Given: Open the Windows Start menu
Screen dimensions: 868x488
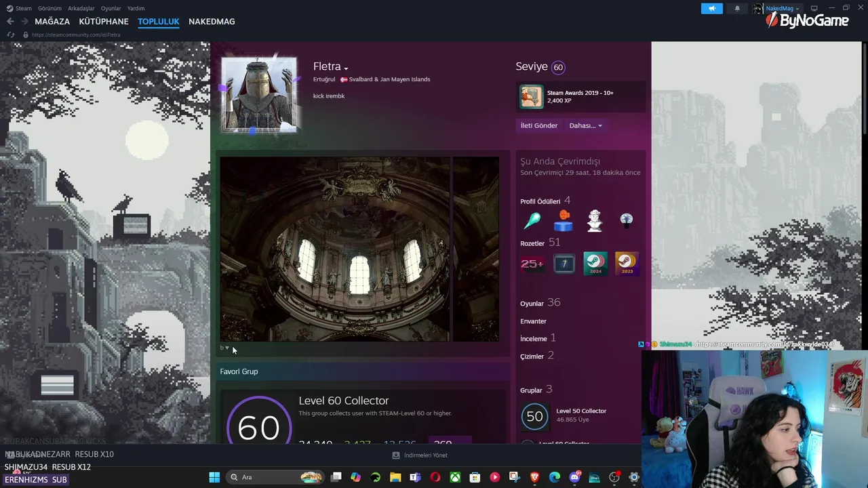Looking at the screenshot, I should click(x=214, y=477).
